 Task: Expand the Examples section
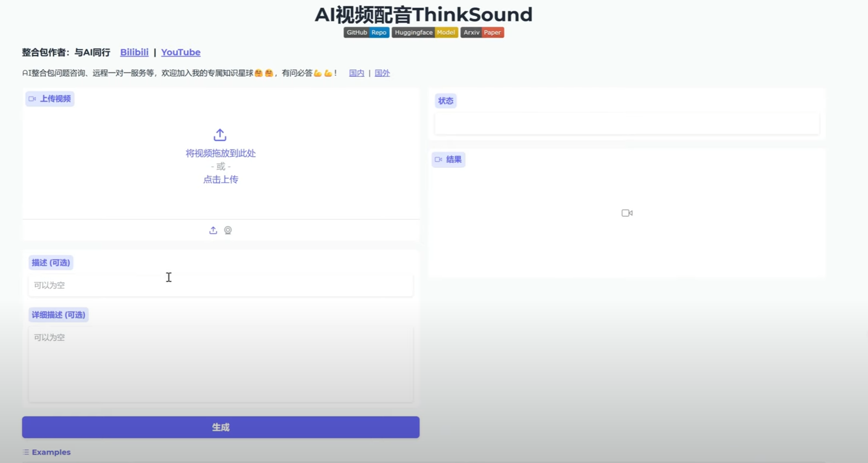pyautogui.click(x=47, y=452)
